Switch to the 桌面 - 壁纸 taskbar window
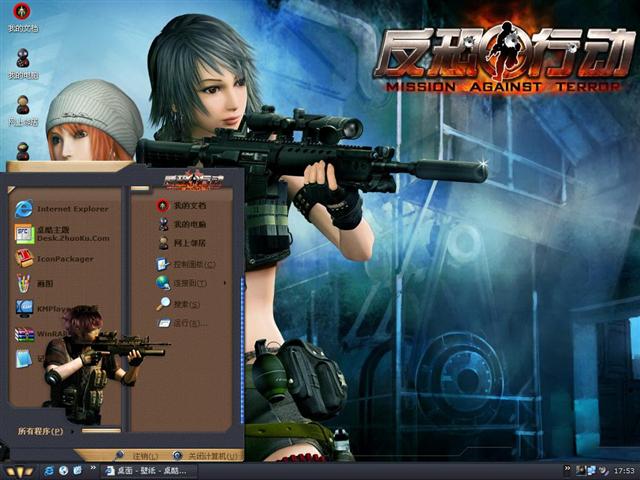Viewport: 640px width, 480px height. pos(149,471)
